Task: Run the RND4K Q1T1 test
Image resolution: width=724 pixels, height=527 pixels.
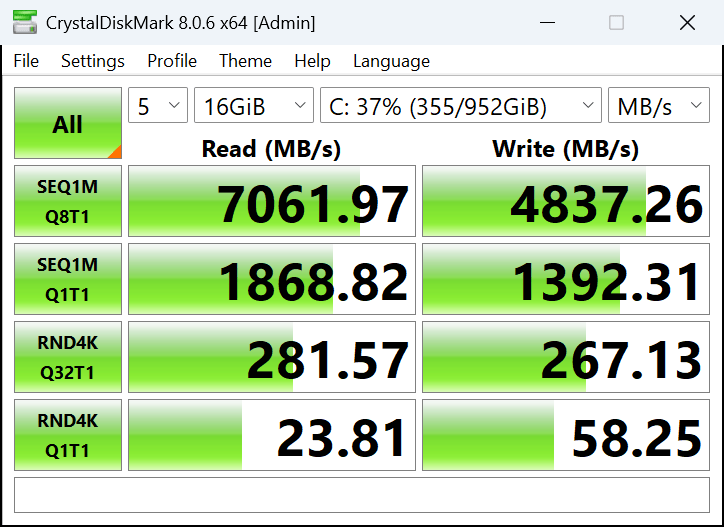Action: click(68, 435)
